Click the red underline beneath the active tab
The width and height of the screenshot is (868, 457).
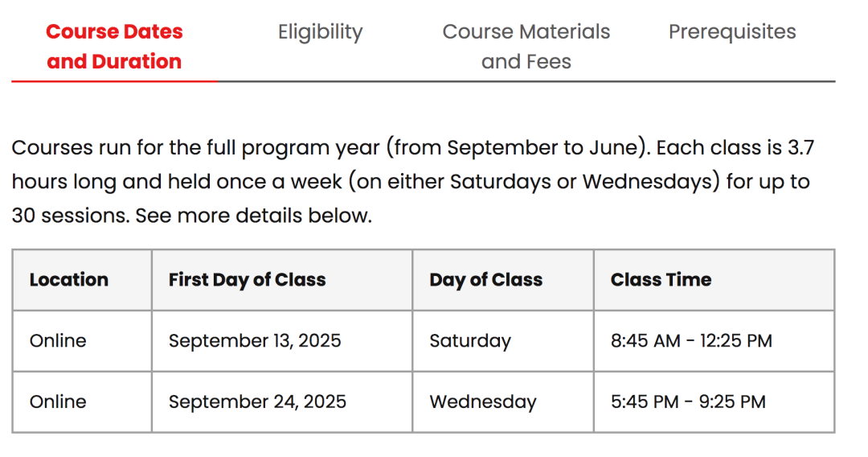(x=114, y=81)
